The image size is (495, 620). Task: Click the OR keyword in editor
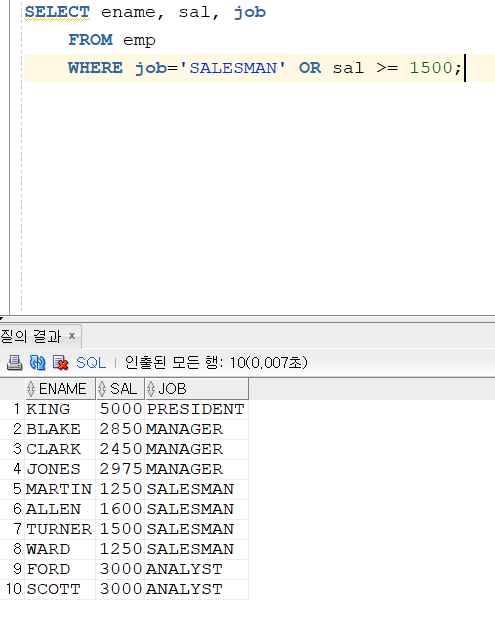pyautogui.click(x=310, y=68)
